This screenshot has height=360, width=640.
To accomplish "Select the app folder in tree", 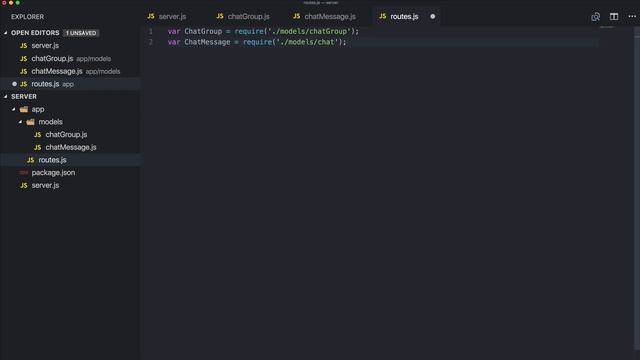I will click(70, 109).
